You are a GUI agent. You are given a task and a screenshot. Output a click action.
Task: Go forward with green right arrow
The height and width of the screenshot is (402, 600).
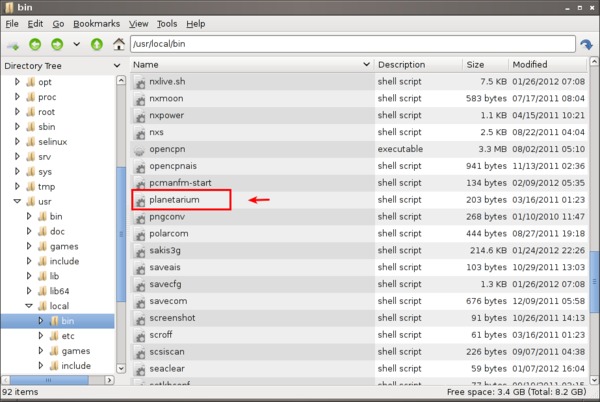coord(57,44)
